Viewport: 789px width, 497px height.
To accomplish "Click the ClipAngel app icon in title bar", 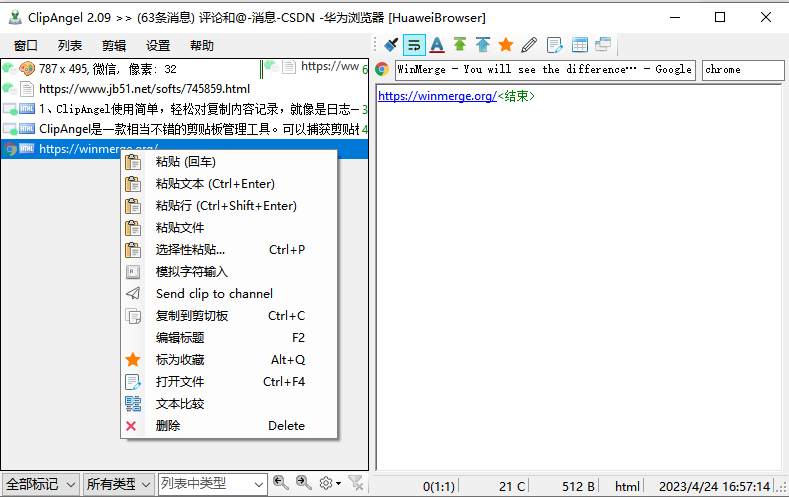I will (15, 18).
